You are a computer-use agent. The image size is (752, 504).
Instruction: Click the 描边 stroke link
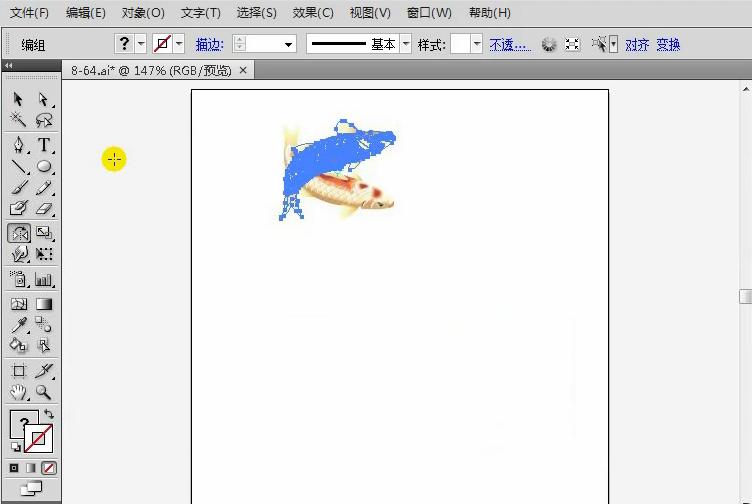click(209, 45)
